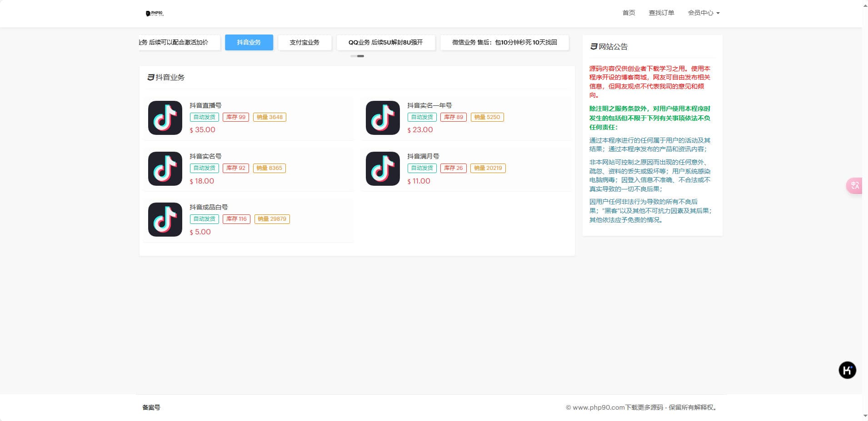This screenshot has height=421, width=868.
Task: Expand the 会员中心 dropdown menu
Action: [703, 13]
